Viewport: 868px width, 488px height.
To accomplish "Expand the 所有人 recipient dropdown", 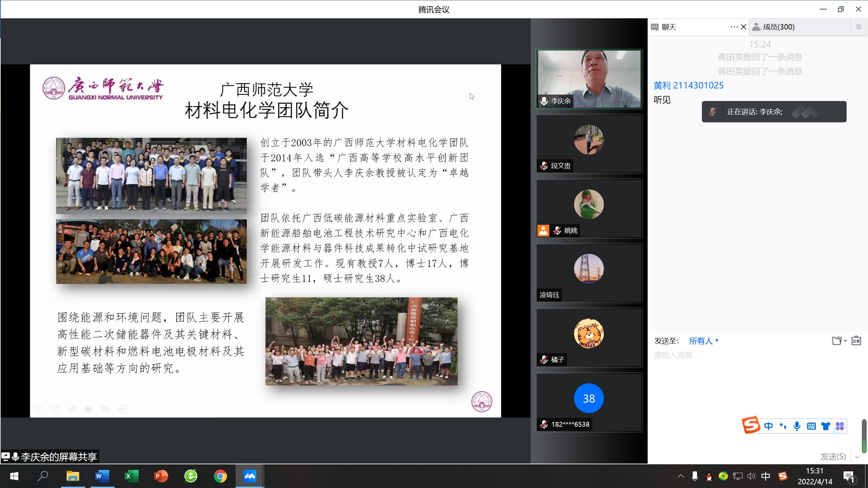I will click(704, 341).
